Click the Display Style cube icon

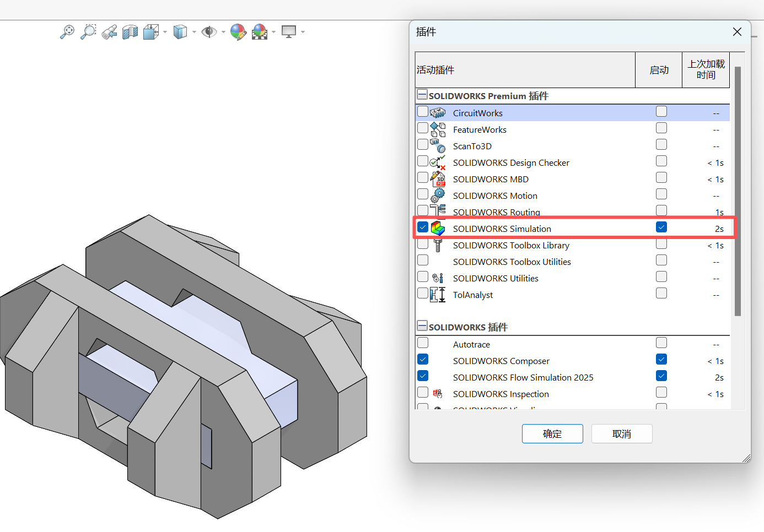180,32
